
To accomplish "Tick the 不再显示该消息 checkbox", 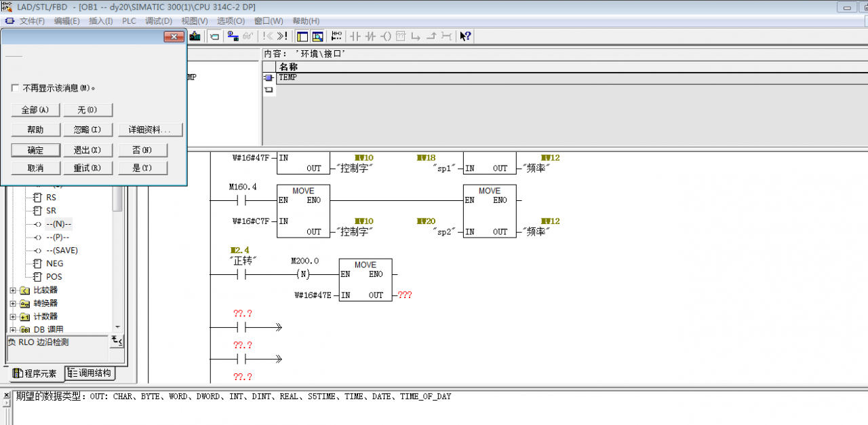I will point(15,88).
